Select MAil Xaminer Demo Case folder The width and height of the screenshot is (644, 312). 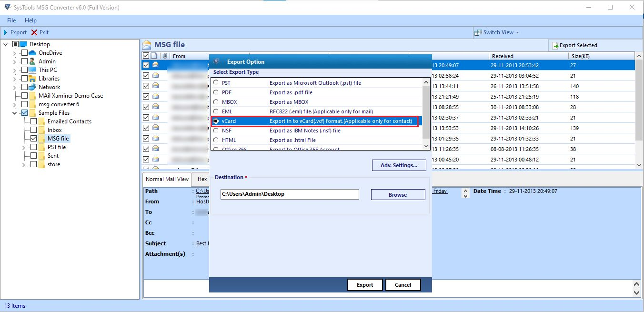(x=70, y=96)
